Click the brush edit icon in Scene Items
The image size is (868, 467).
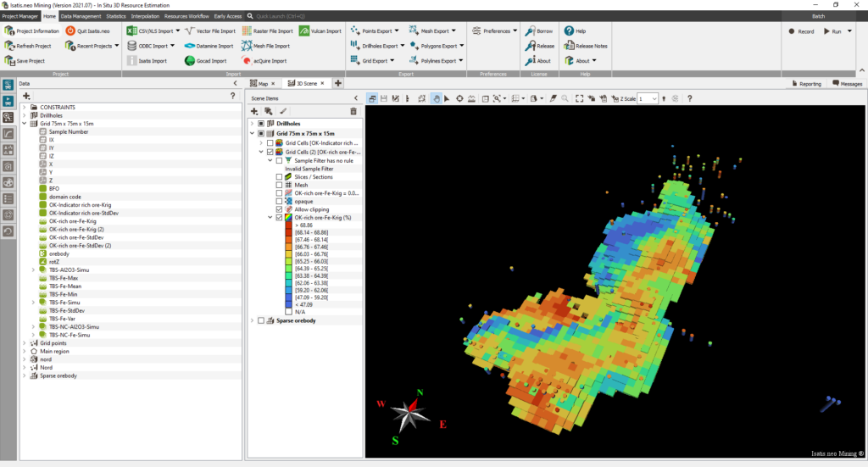point(283,111)
